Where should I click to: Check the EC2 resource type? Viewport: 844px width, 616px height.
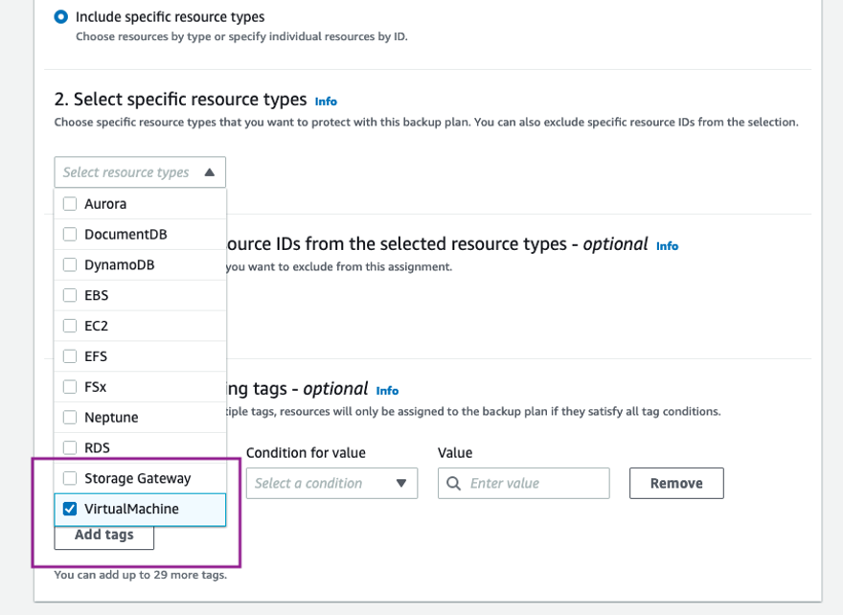pos(70,325)
